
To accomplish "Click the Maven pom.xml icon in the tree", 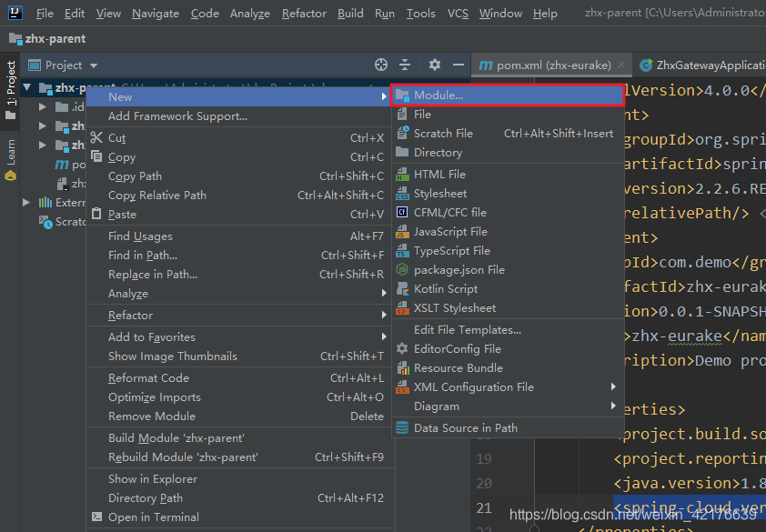I will 62,164.
